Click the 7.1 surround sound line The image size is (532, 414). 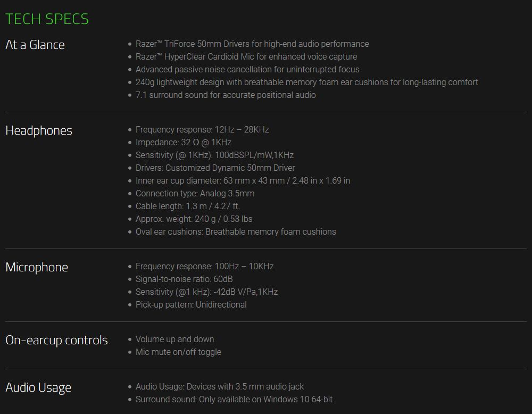tap(226, 95)
